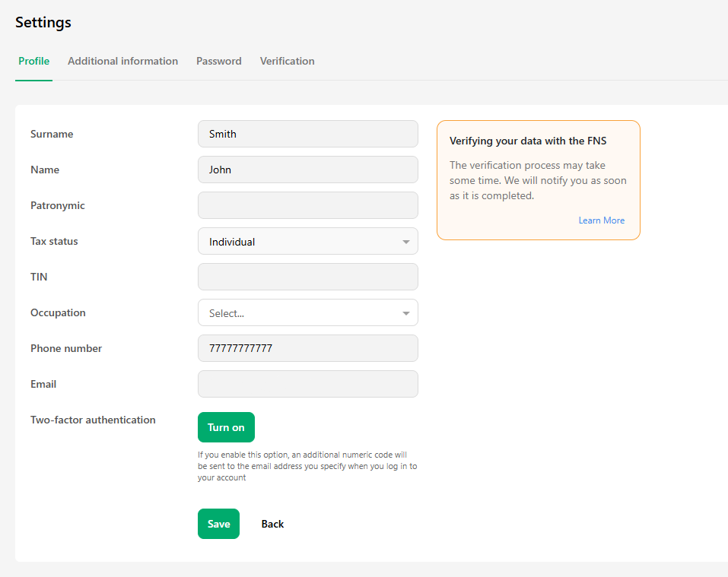The height and width of the screenshot is (577, 728).
Task: Focus the empty TIN field
Action: (308, 277)
